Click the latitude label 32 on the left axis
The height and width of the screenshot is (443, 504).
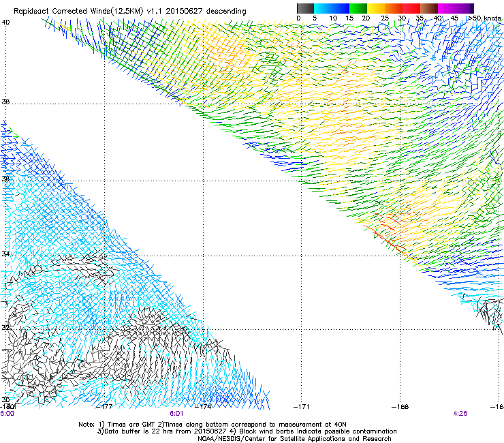5,328
